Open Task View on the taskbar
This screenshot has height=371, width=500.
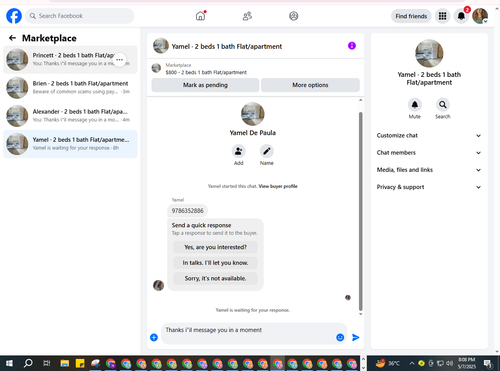(x=47, y=363)
